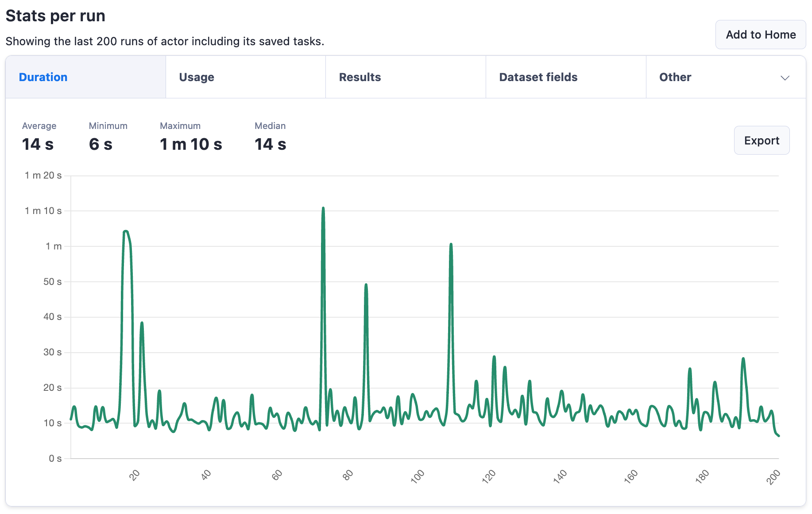Click the Median 14 s value
The width and height of the screenshot is (812, 514).
tap(270, 144)
